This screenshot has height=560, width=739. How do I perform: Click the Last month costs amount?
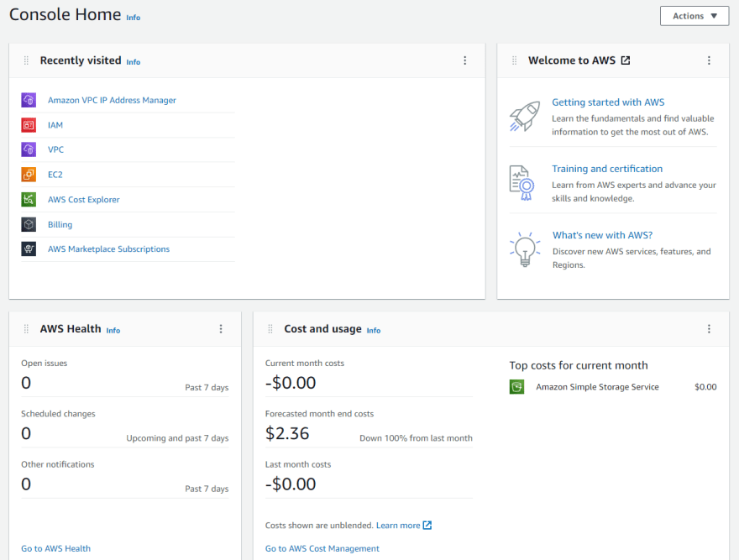(291, 484)
